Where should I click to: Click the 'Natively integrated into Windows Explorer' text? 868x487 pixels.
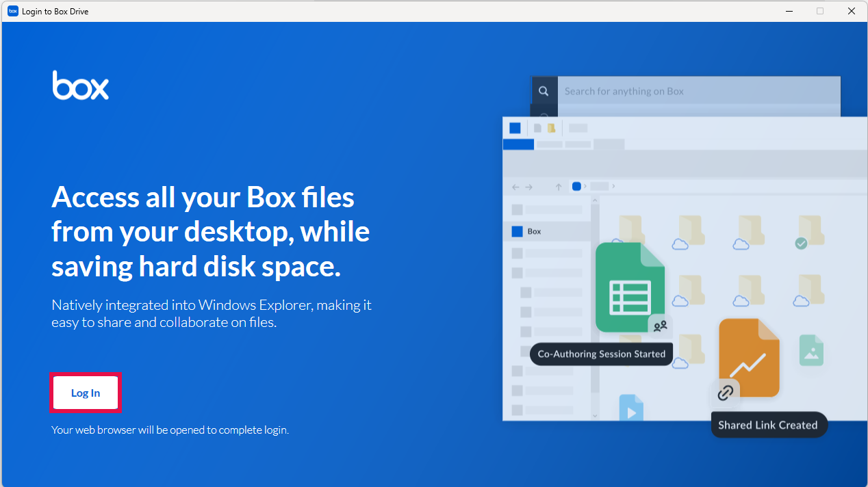[x=212, y=313]
